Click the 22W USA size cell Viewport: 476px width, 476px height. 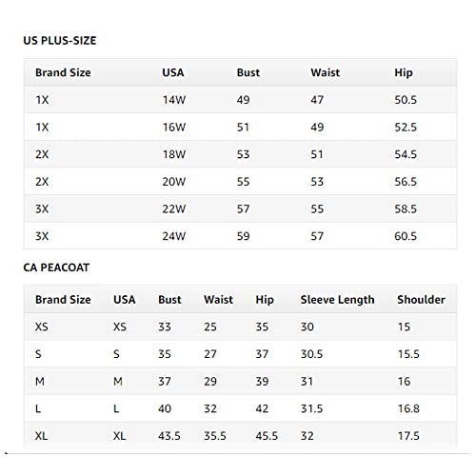point(174,209)
